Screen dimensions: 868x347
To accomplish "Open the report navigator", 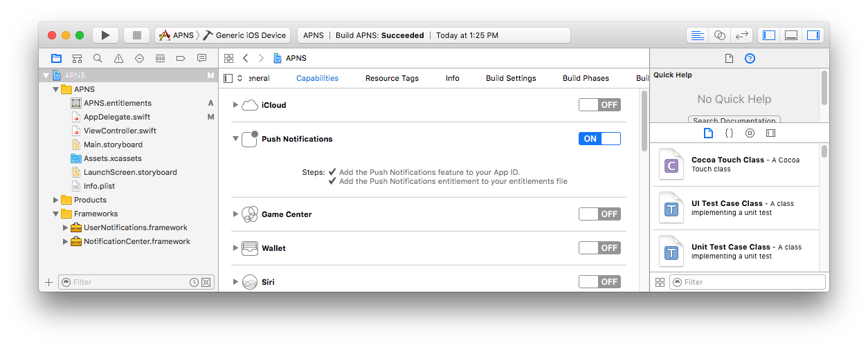I will click(201, 58).
